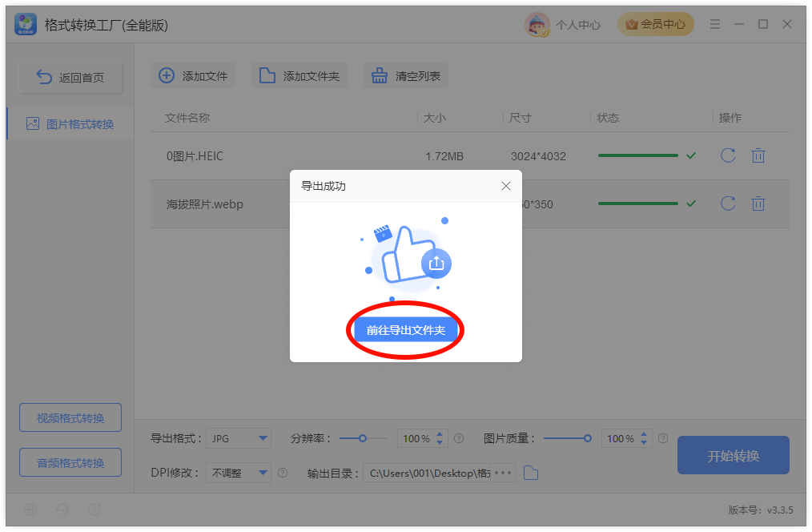The height and width of the screenshot is (532, 812).
Task: Decrease the 图片质量 percentage with the down arrow
Action: click(644, 443)
